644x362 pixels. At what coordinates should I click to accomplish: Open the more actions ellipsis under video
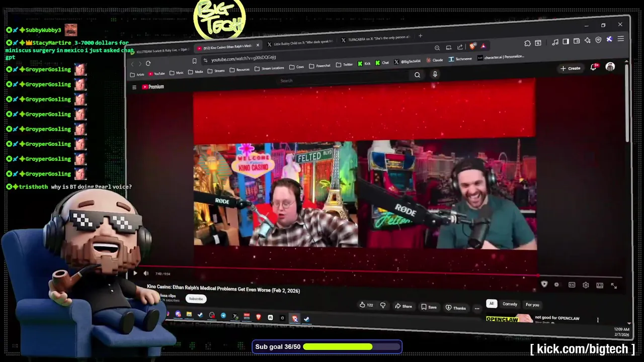click(477, 308)
